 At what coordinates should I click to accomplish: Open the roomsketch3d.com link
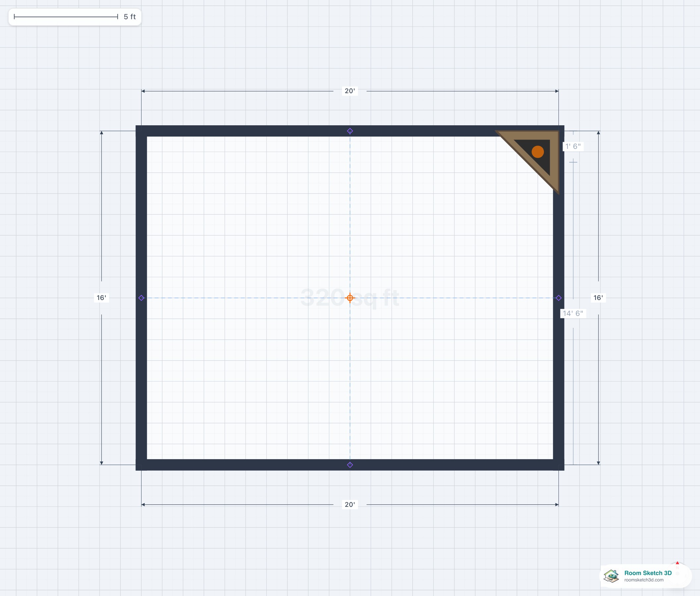(644, 580)
